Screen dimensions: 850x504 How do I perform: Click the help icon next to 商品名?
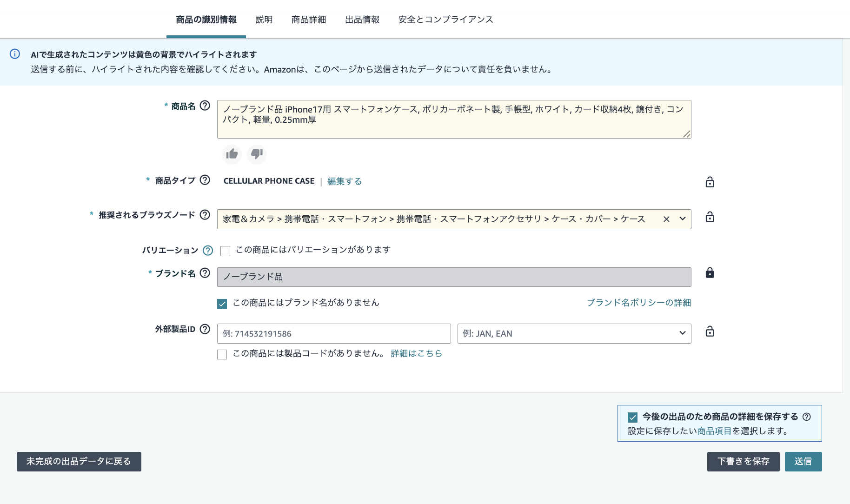pyautogui.click(x=205, y=106)
